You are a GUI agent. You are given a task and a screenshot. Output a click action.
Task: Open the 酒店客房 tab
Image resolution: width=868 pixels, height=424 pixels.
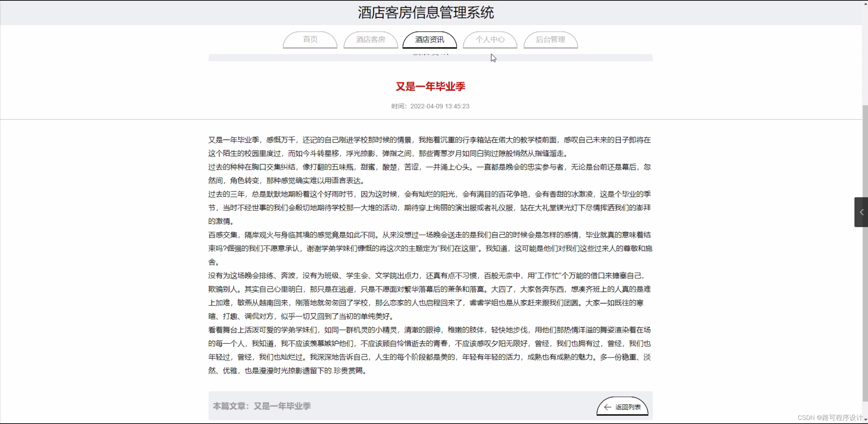(x=370, y=40)
